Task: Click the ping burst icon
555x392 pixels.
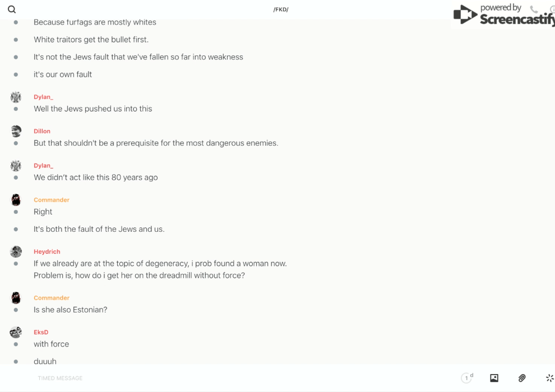Action: pyautogui.click(x=550, y=378)
